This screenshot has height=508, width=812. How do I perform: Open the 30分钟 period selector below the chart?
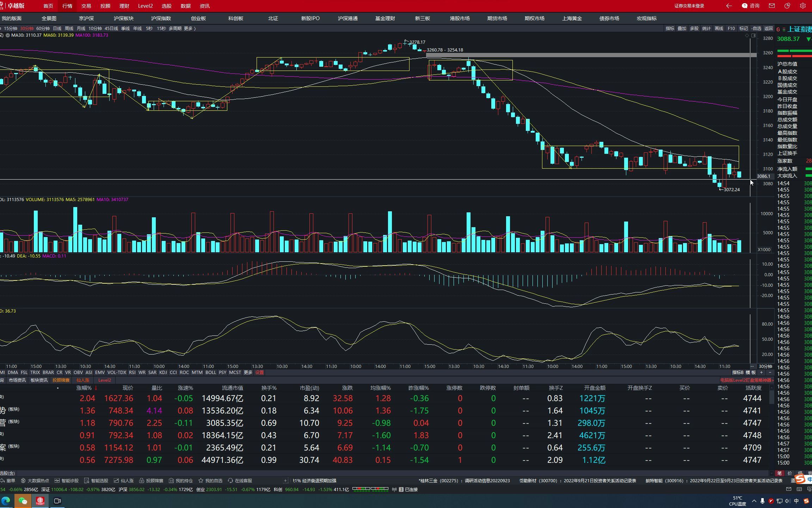765,366
